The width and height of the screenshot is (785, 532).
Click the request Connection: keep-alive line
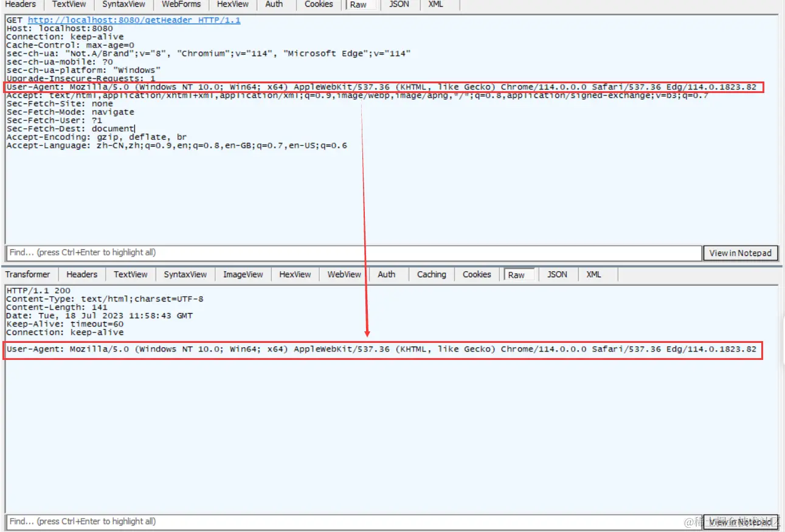64,37
